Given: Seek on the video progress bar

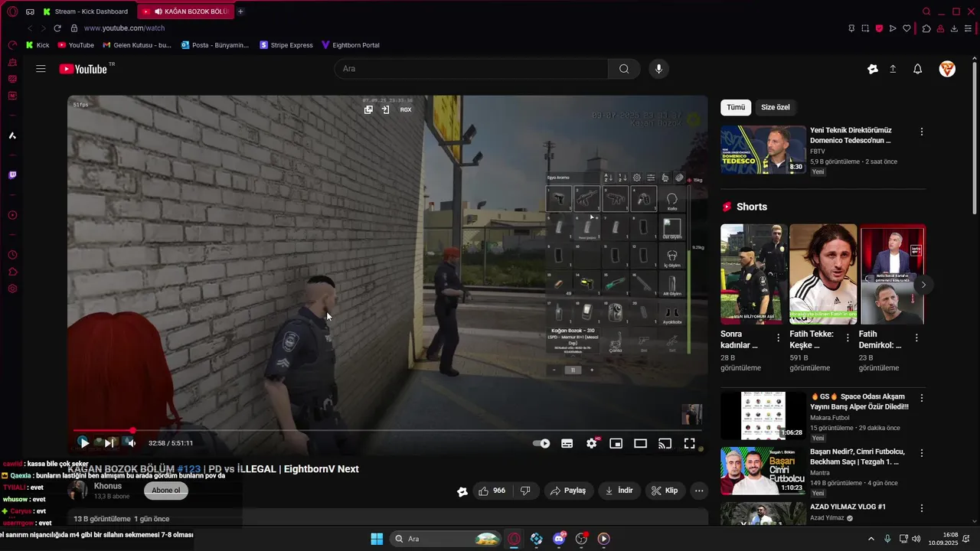Looking at the screenshot, I should 387,431.
